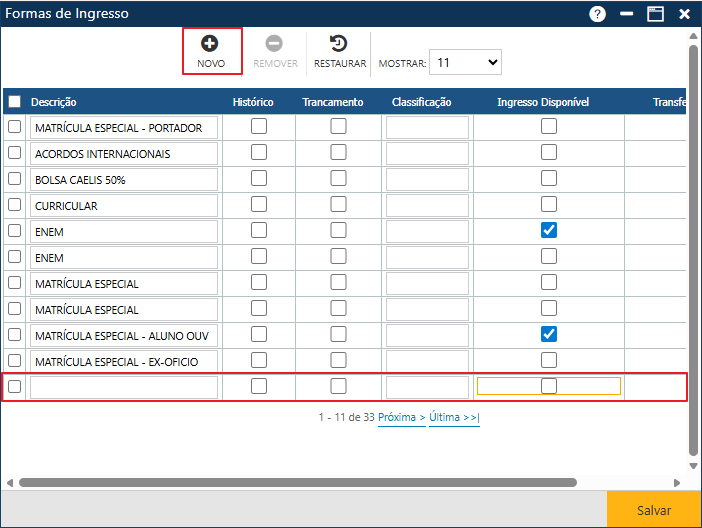Click the horizontal scrollbar thumb
The width and height of the screenshot is (702, 528).
click(298, 482)
